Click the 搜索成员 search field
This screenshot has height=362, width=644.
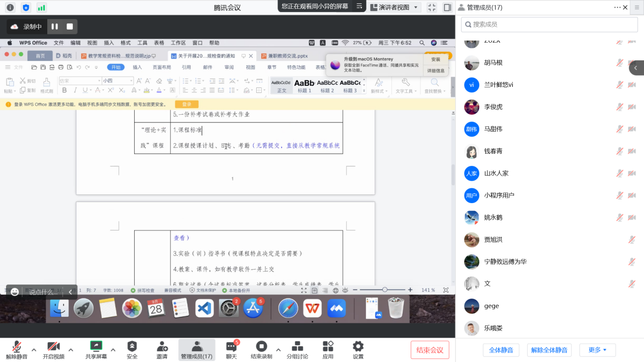coord(549,24)
